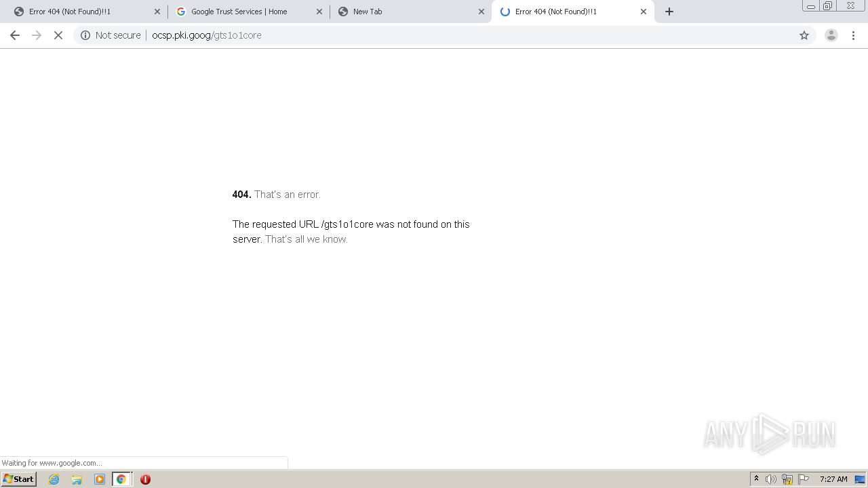Launch Internet Explorer from taskbar
The height and width of the screenshot is (488, 868).
click(x=54, y=479)
